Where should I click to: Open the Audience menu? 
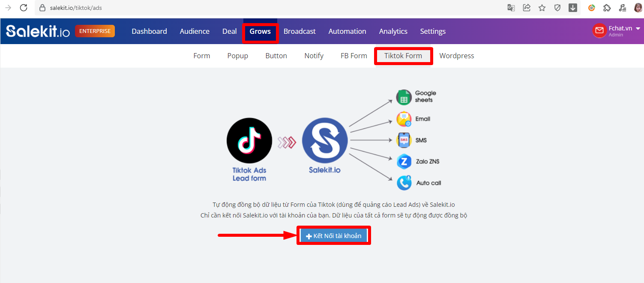point(195,31)
